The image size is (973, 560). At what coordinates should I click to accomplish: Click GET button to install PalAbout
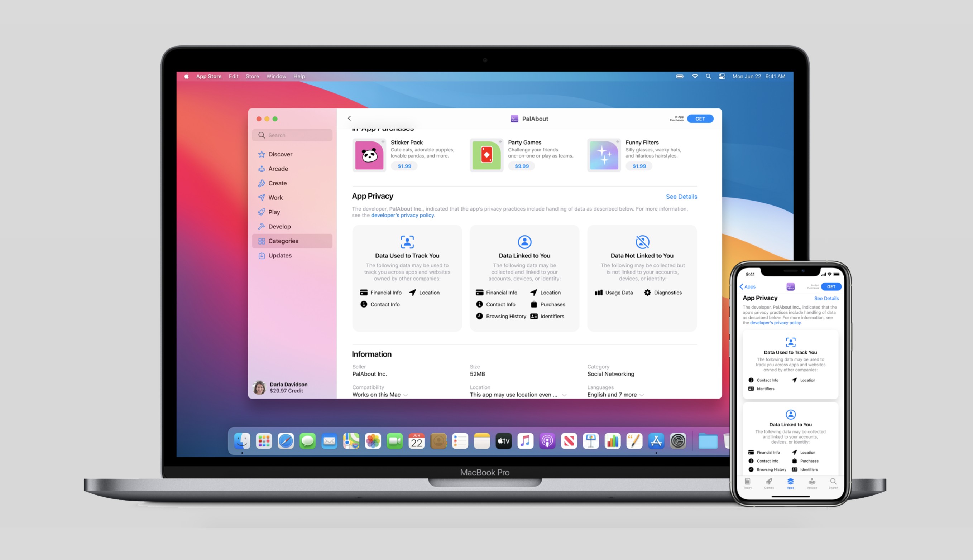[700, 118]
